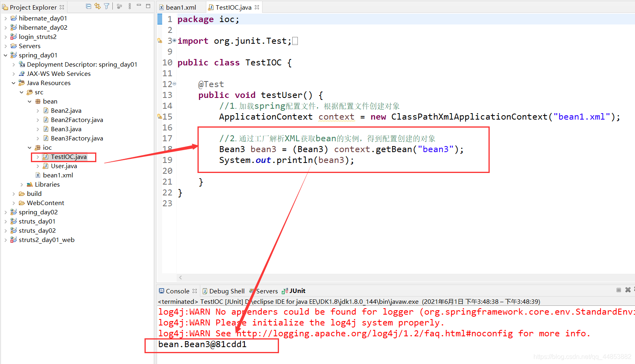Expand the hibernate_day01 project
The image size is (635, 364).
point(5,18)
